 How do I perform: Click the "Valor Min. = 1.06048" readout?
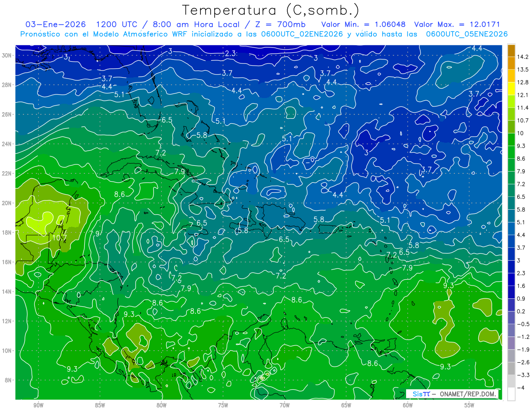pyautogui.click(x=363, y=24)
